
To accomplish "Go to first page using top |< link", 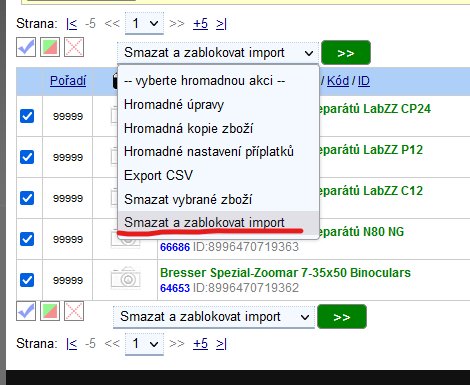I will pos(72,24).
